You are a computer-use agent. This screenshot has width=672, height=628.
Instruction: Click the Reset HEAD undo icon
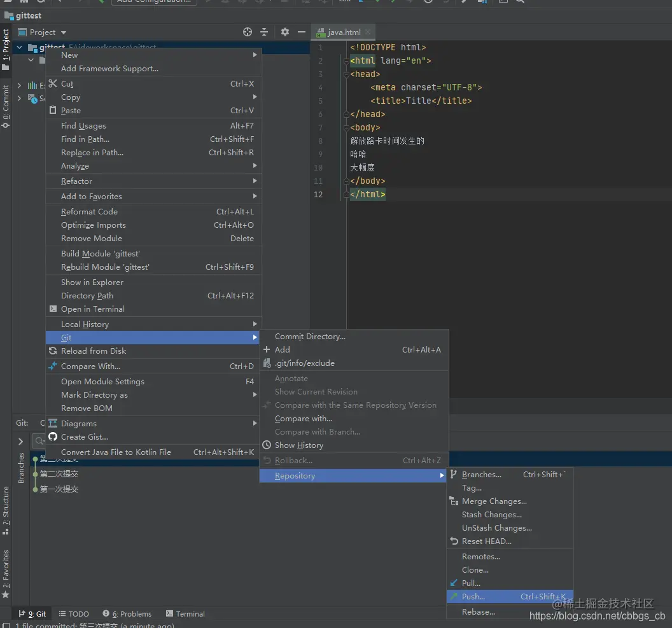pyautogui.click(x=454, y=541)
